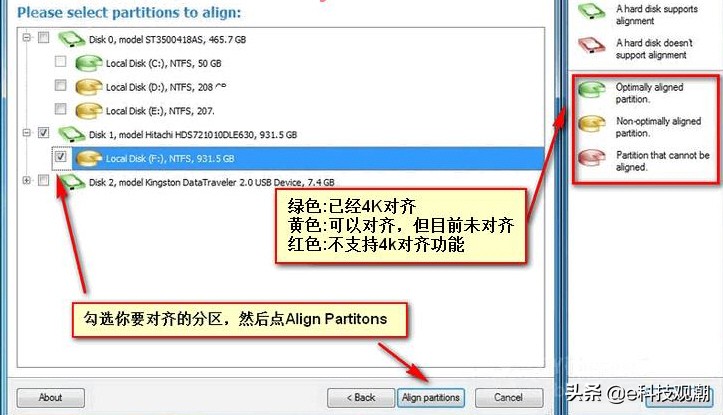
Task: Collapse the Disk 1 tree node
Action: tap(27, 133)
